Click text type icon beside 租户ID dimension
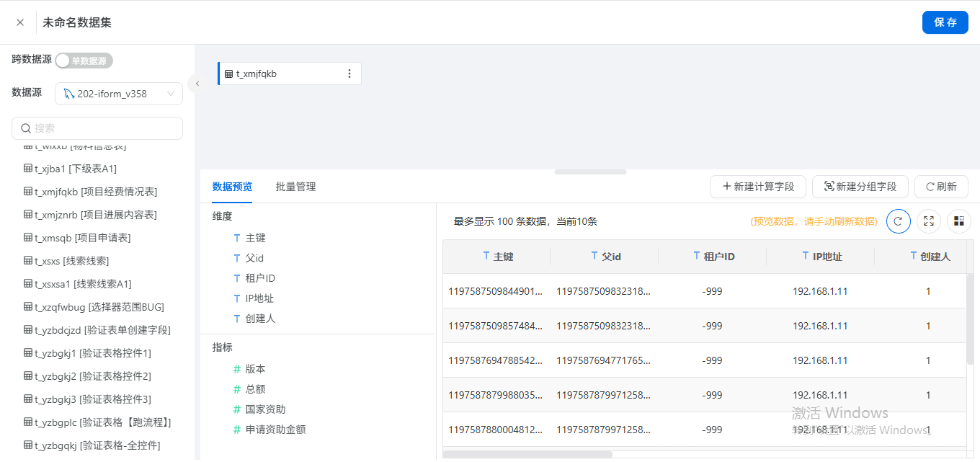The image size is (980, 462). (x=237, y=278)
